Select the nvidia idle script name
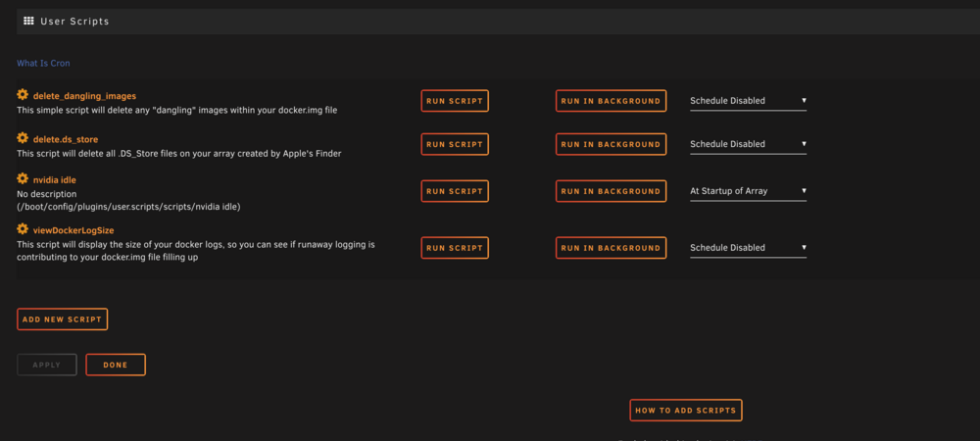 pyautogui.click(x=54, y=180)
